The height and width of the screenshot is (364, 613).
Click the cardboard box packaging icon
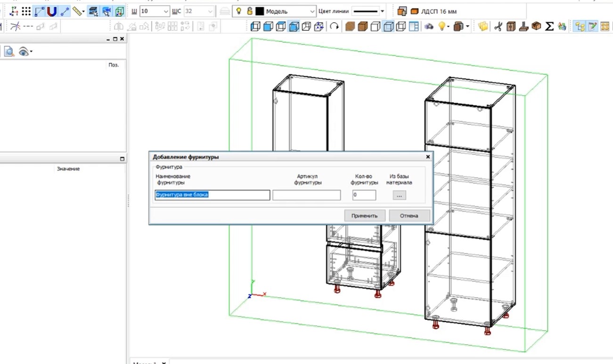coord(536,27)
